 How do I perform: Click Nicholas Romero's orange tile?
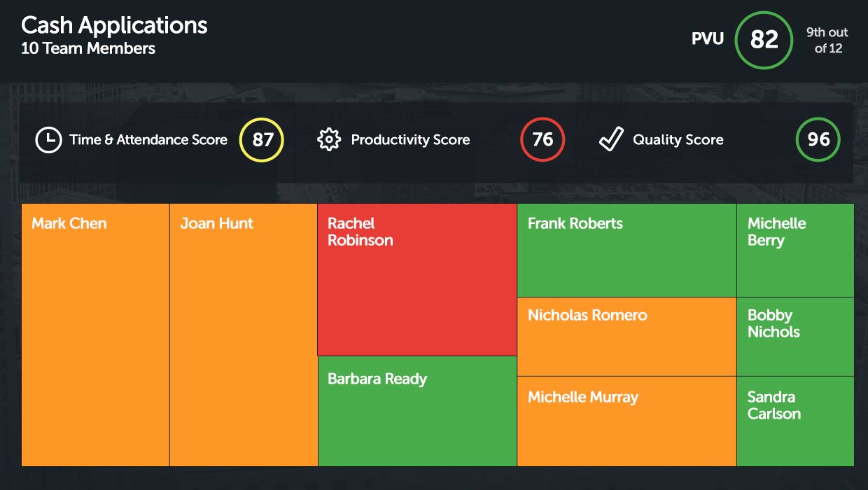pos(626,337)
